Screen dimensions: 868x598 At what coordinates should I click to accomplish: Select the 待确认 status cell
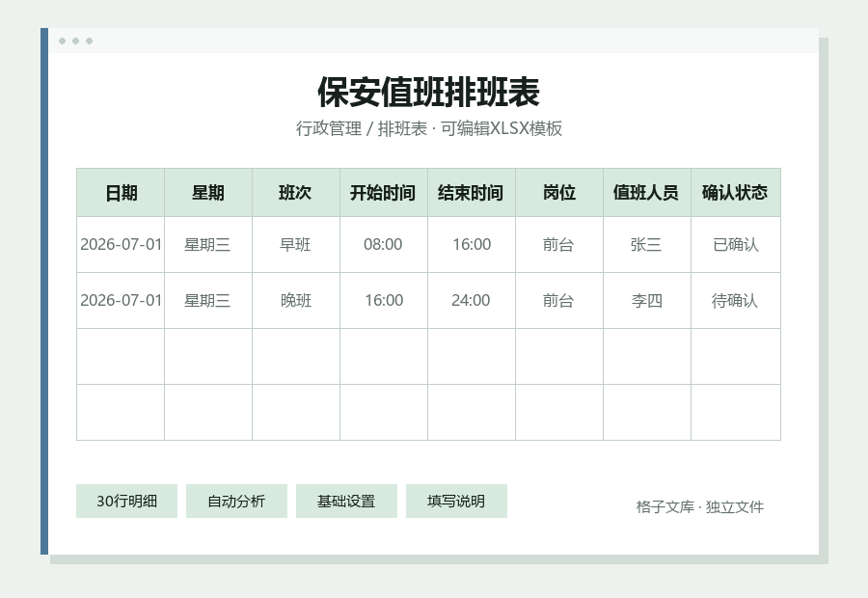point(736,300)
